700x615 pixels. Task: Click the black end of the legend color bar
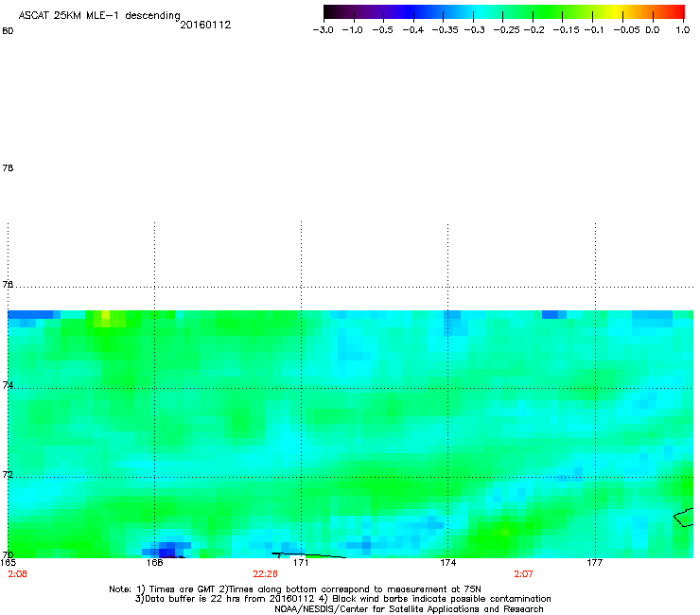[330, 11]
